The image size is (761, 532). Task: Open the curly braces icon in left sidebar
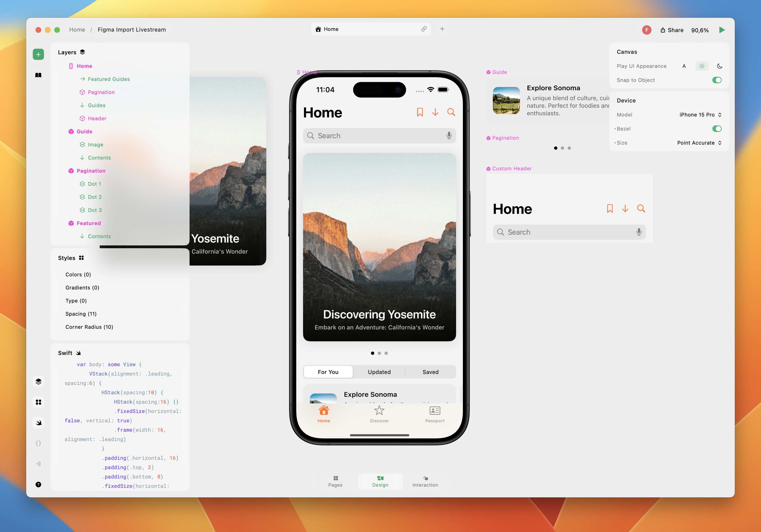tap(38, 443)
